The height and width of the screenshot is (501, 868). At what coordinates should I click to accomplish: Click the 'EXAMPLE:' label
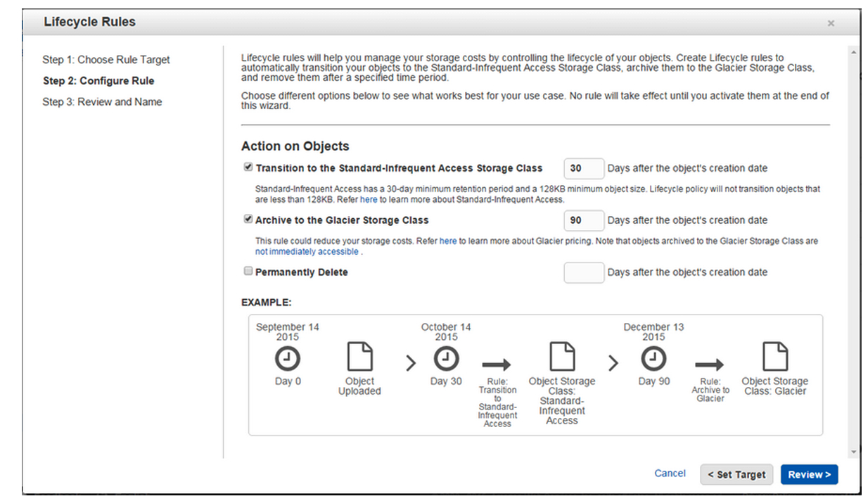pyautogui.click(x=267, y=303)
